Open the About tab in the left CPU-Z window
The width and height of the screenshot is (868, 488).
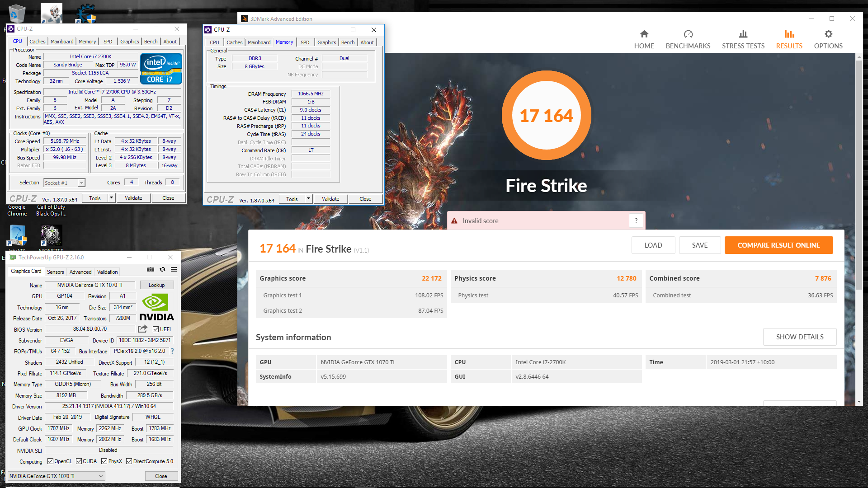tap(170, 42)
